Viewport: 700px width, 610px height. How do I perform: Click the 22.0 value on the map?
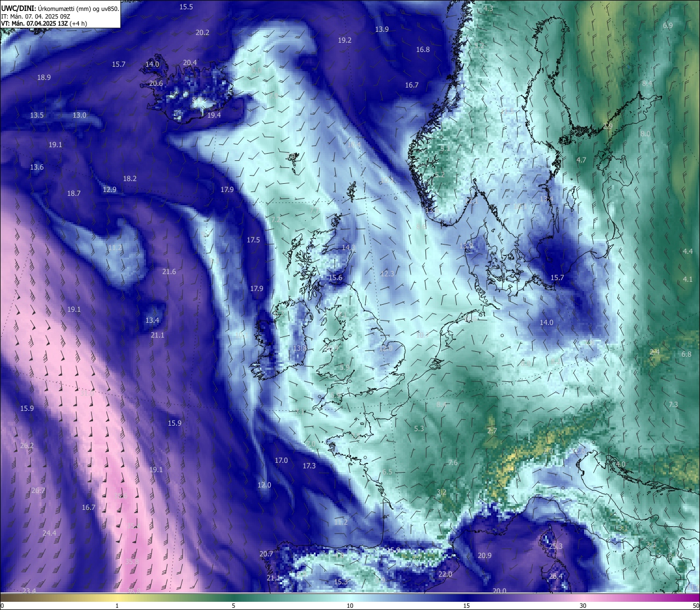pyautogui.click(x=445, y=574)
